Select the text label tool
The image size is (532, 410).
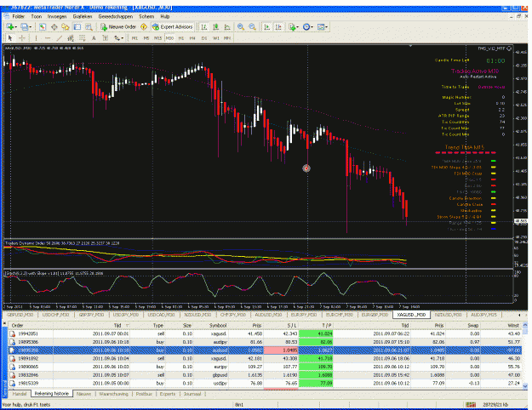[106, 38]
